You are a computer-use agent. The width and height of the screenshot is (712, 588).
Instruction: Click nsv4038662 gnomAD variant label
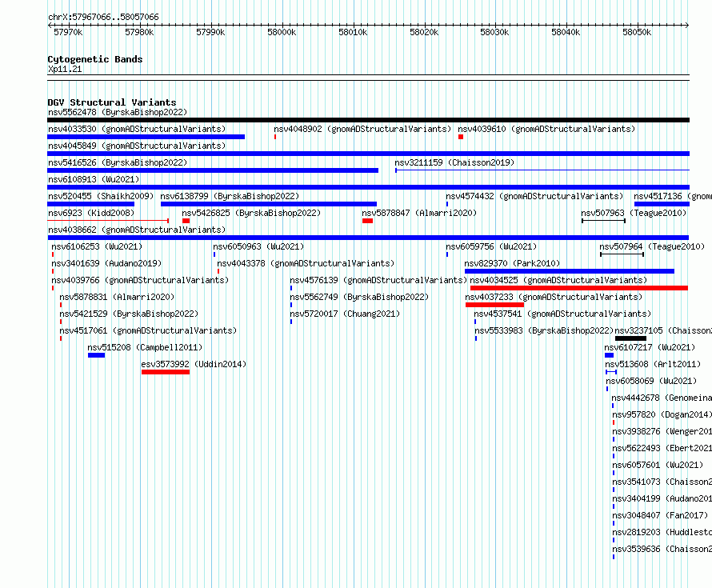click(x=137, y=230)
